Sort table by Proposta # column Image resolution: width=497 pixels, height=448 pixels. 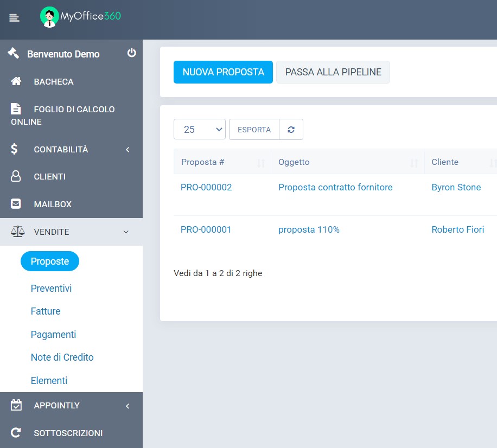point(222,162)
